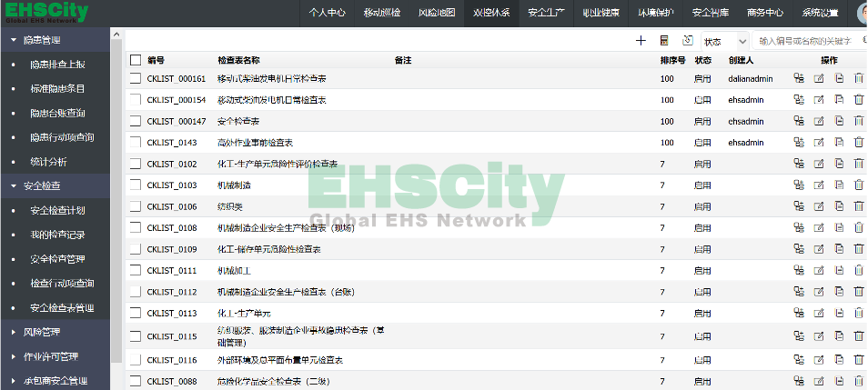The image size is (868, 390).
Task: Open tree structure icon for CKLIST_0115
Action: tap(798, 335)
